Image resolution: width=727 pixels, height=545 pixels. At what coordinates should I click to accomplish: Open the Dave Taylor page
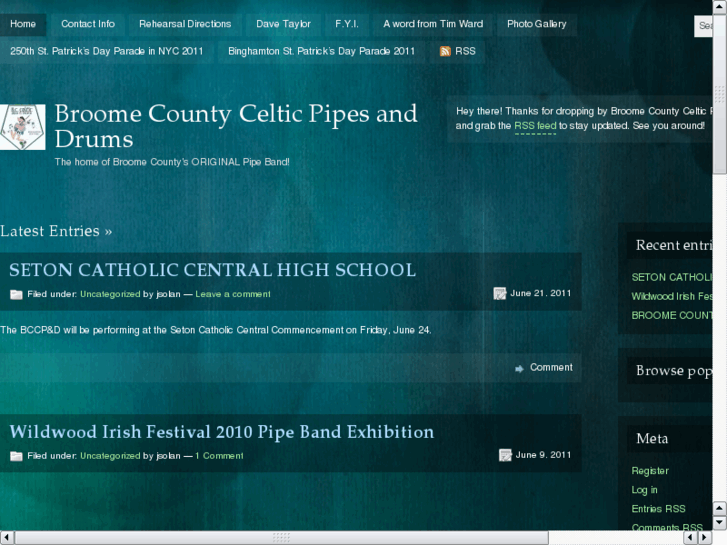(283, 24)
